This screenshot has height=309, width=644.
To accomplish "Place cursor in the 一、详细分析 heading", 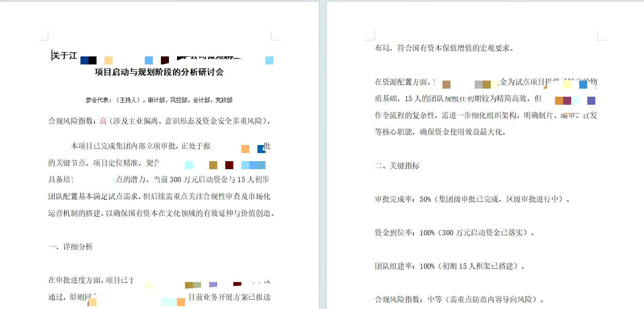I will [70, 247].
